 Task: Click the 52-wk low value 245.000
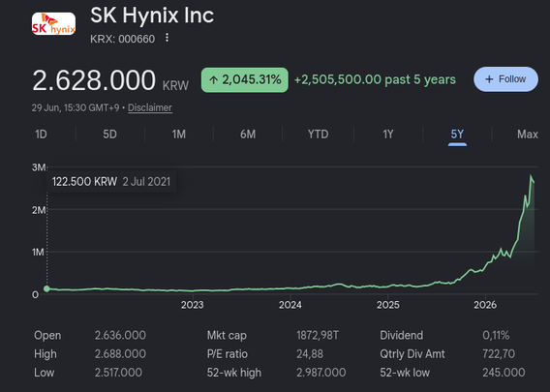(504, 373)
